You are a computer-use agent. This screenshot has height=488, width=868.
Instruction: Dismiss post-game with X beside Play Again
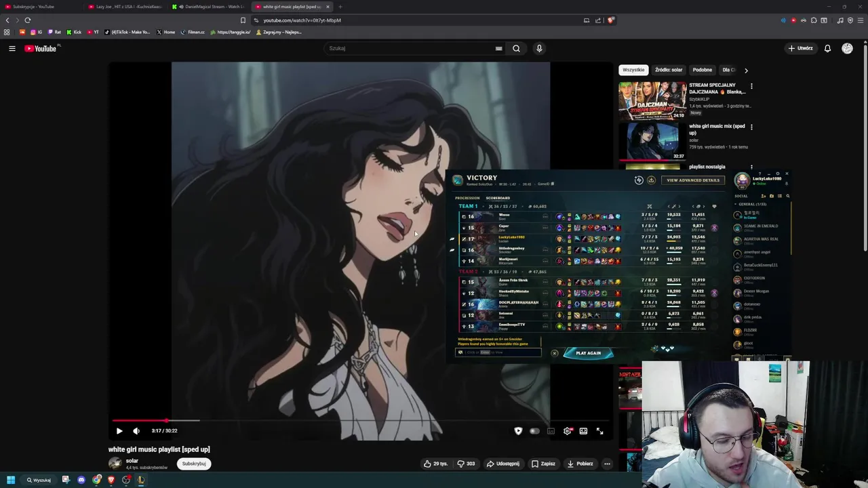pyautogui.click(x=554, y=353)
